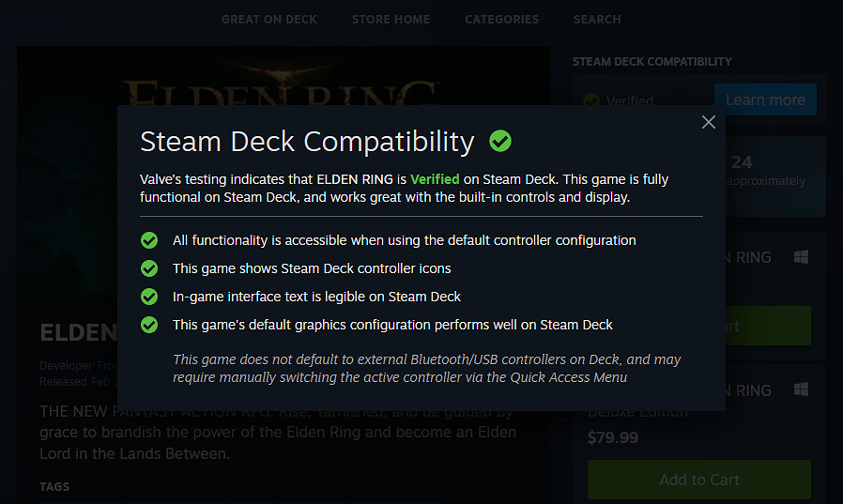Open the Categories menu
The height and width of the screenshot is (504, 843).
tap(501, 19)
